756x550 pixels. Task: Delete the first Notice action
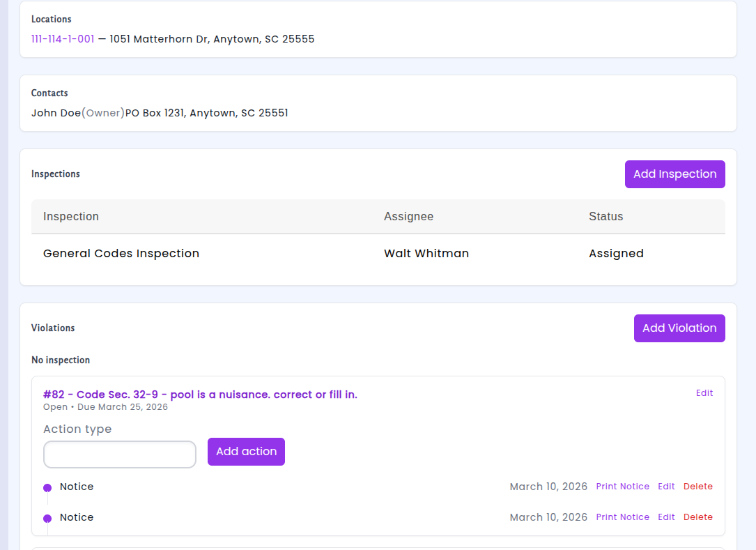(697, 487)
